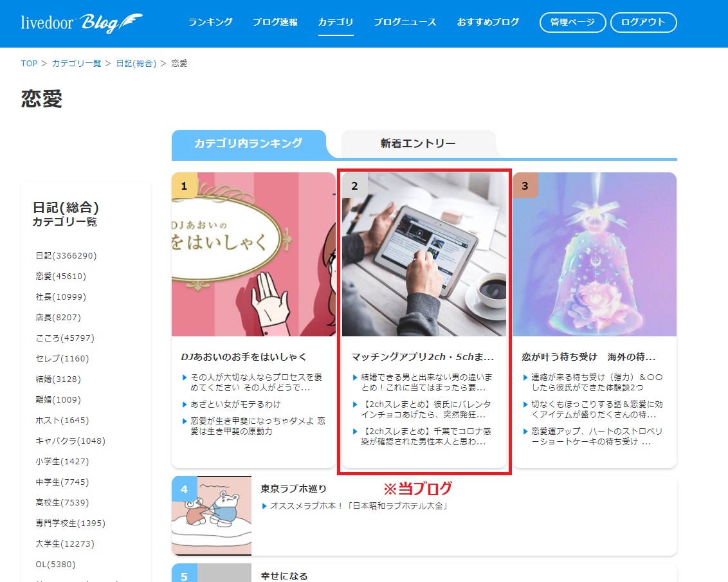Open おすすめブログ in the top navigation
Screen dimensions: 728x582
point(488,22)
